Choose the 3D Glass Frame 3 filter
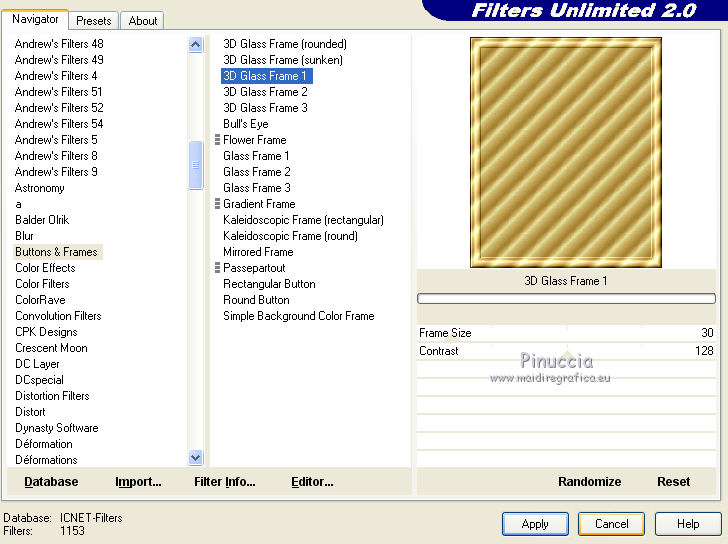Screen dimensions: 728x544 tap(265, 108)
